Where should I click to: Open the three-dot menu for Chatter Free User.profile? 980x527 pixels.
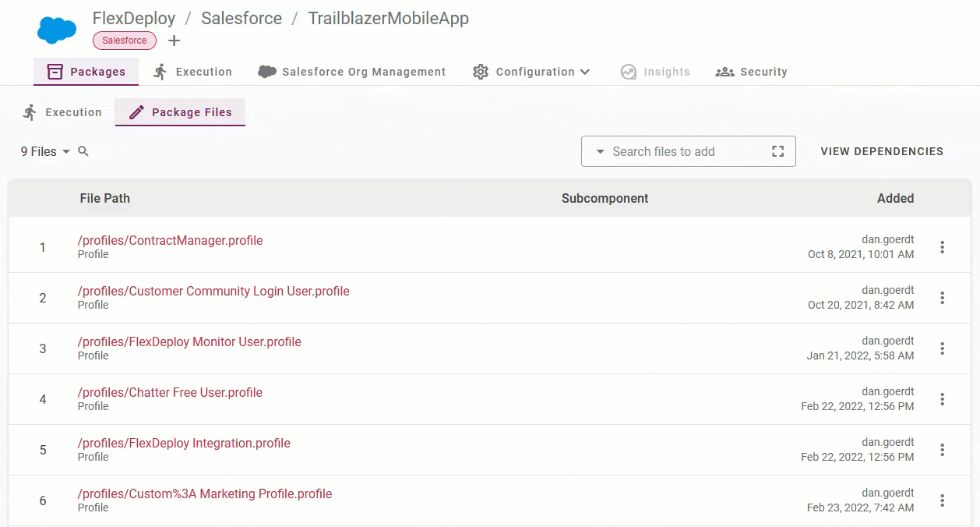click(942, 399)
